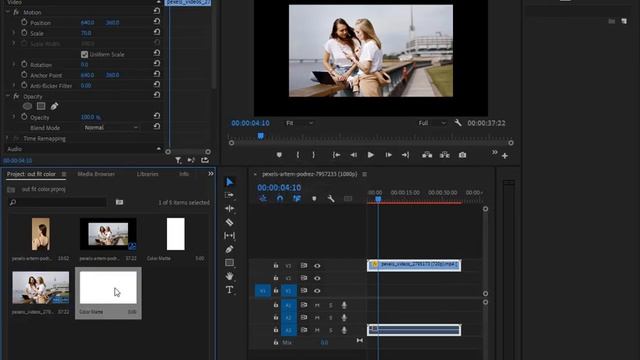
Task: Open Program Monitor settings wrench
Action: point(458,123)
